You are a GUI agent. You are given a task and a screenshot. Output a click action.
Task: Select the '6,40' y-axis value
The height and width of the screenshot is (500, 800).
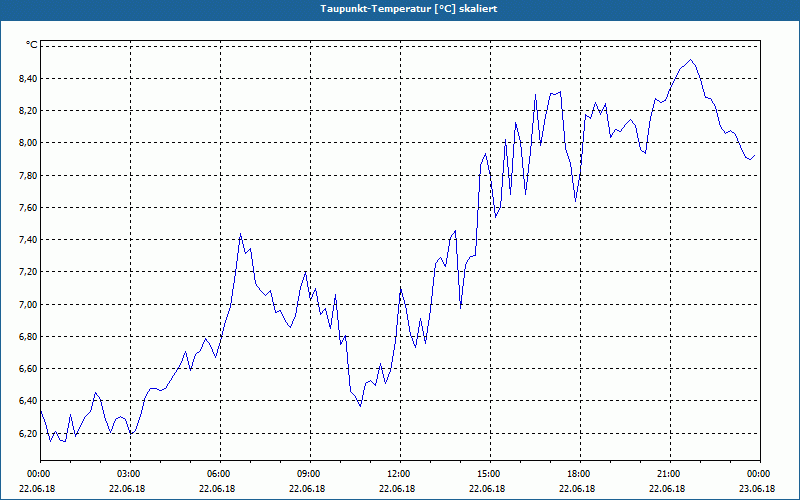tap(29, 401)
